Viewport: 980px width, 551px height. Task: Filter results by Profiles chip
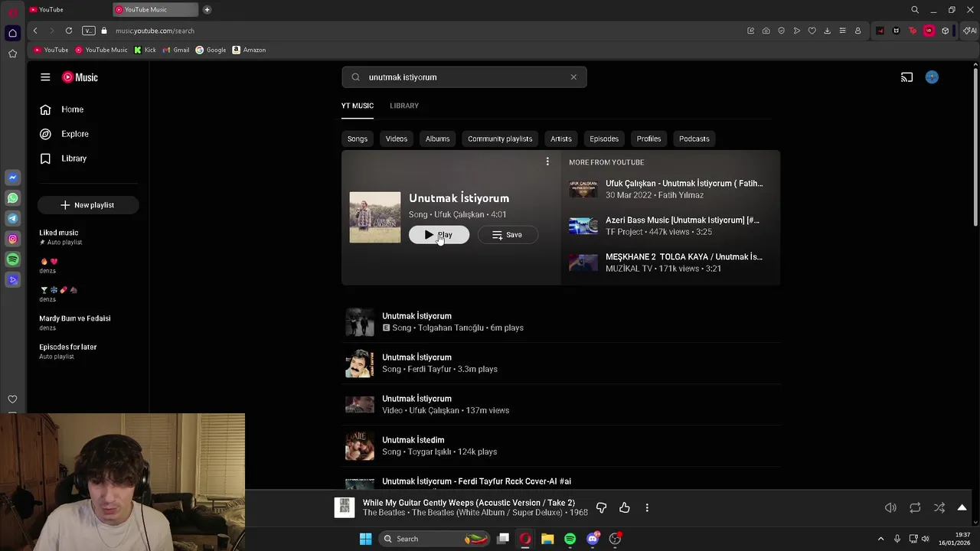click(x=648, y=139)
